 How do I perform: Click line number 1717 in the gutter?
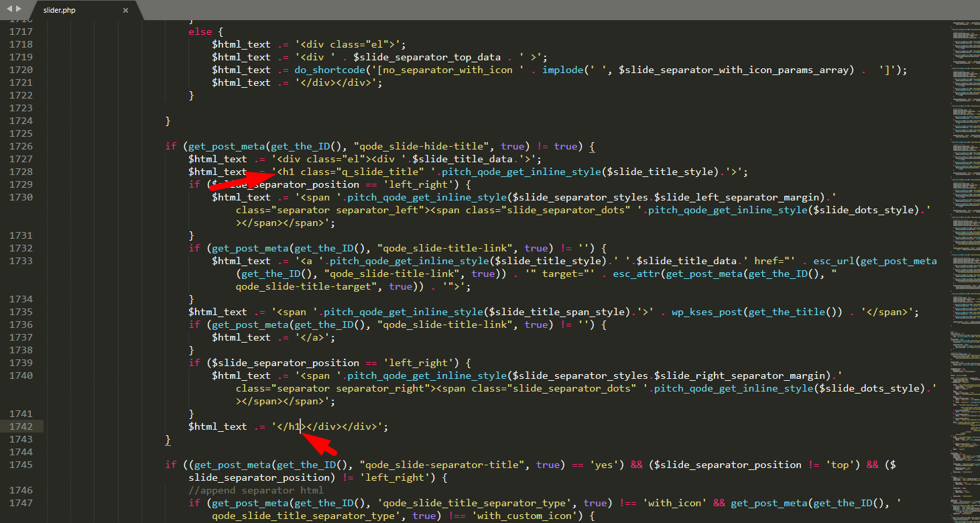(21, 32)
